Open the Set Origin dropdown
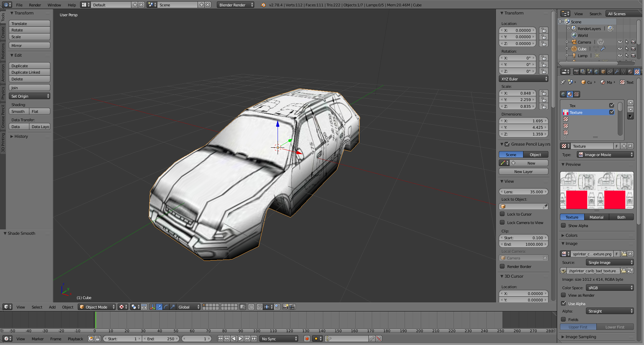This screenshot has height=345, width=644. [29, 96]
